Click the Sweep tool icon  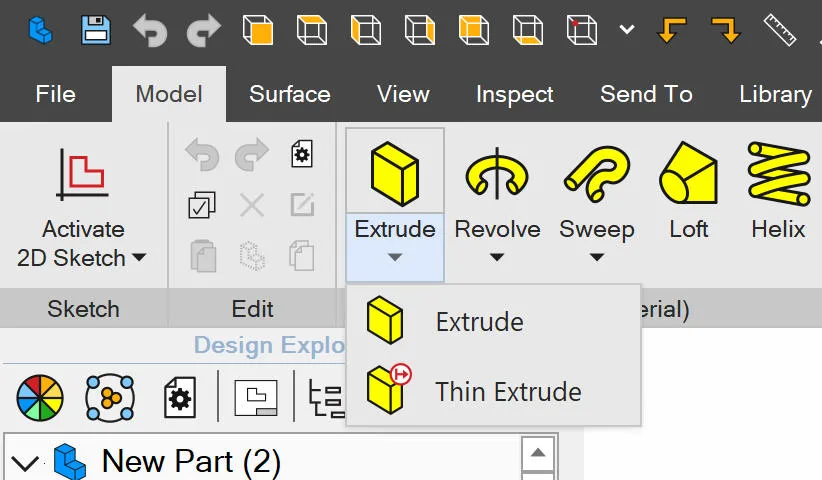click(597, 174)
